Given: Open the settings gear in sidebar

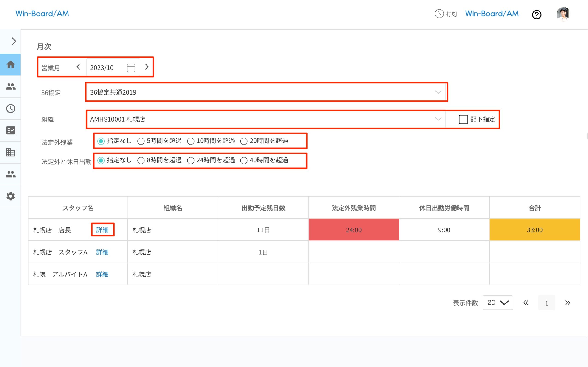Looking at the screenshot, I should [10, 196].
